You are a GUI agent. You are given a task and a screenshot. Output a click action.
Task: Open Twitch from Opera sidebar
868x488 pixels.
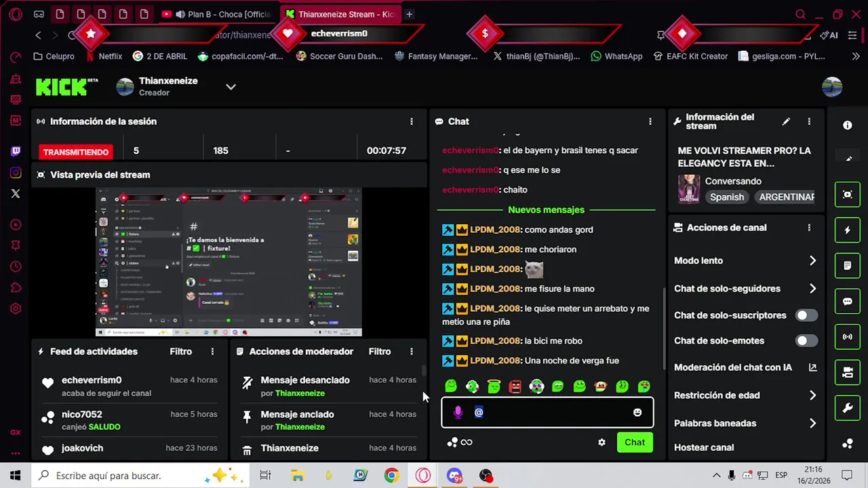pyautogui.click(x=16, y=151)
